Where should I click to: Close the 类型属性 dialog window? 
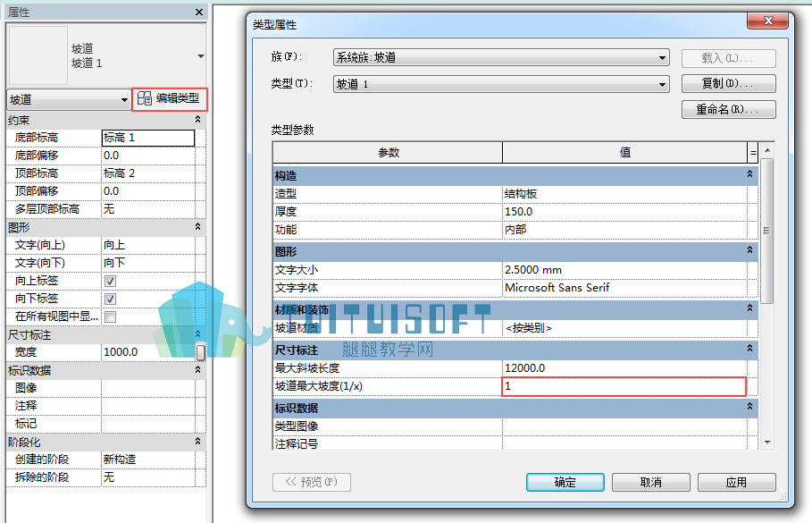pyautogui.click(x=767, y=21)
